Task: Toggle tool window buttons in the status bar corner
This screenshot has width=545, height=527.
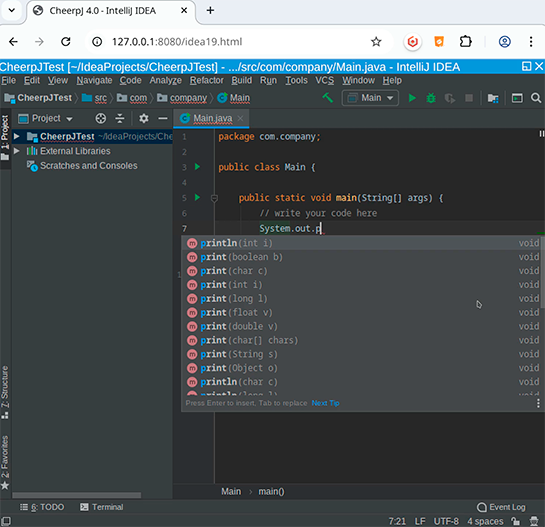Action: pyautogui.click(x=6, y=521)
